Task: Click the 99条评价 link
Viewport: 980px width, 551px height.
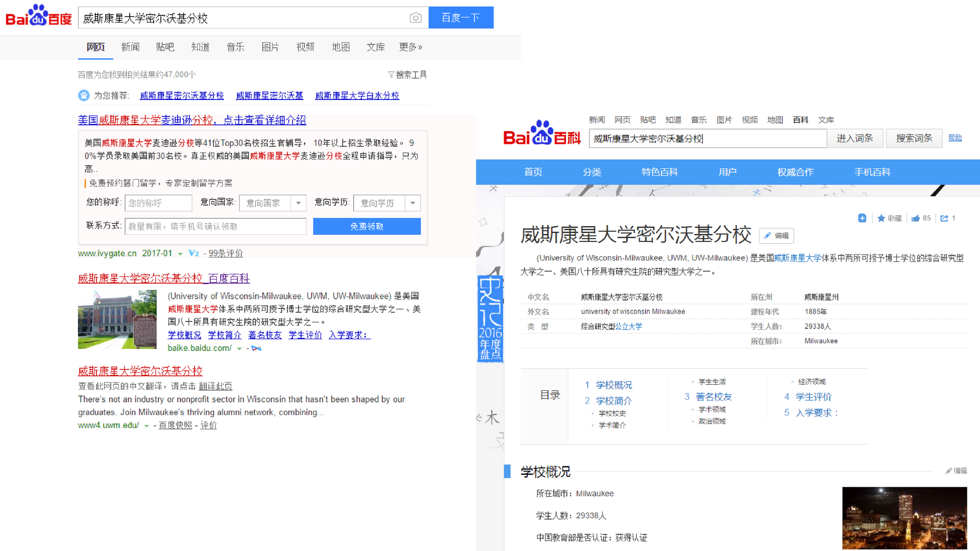Action: 226,254
